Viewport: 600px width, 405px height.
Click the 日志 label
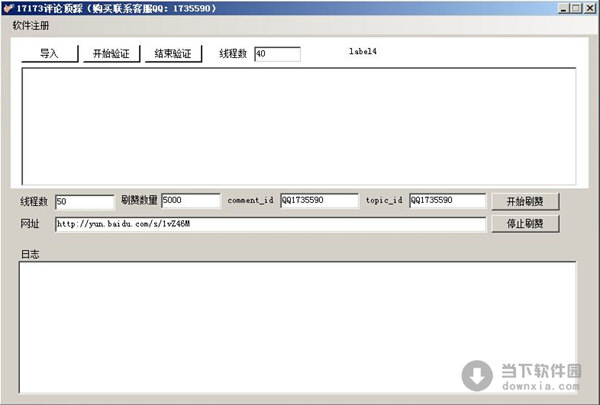point(30,254)
